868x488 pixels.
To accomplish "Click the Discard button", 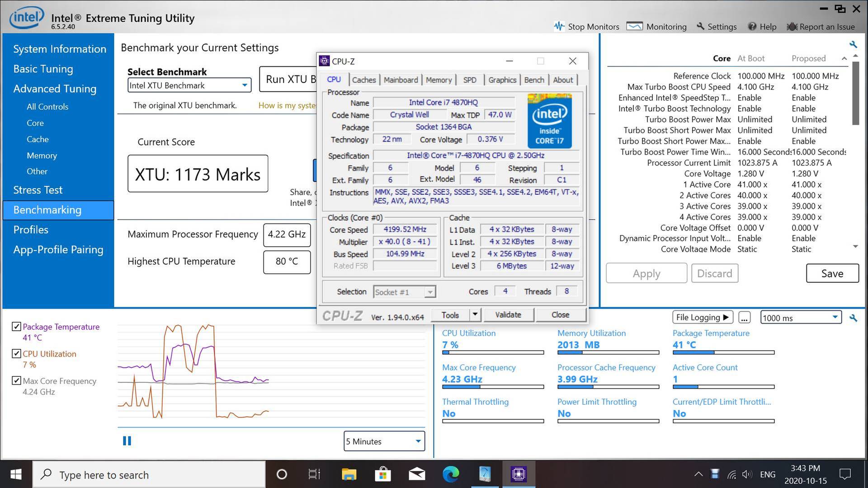I will (x=714, y=273).
